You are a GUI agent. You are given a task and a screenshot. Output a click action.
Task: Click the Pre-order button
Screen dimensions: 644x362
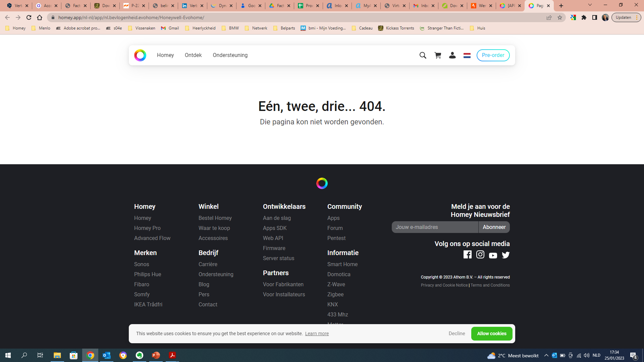[x=493, y=55]
